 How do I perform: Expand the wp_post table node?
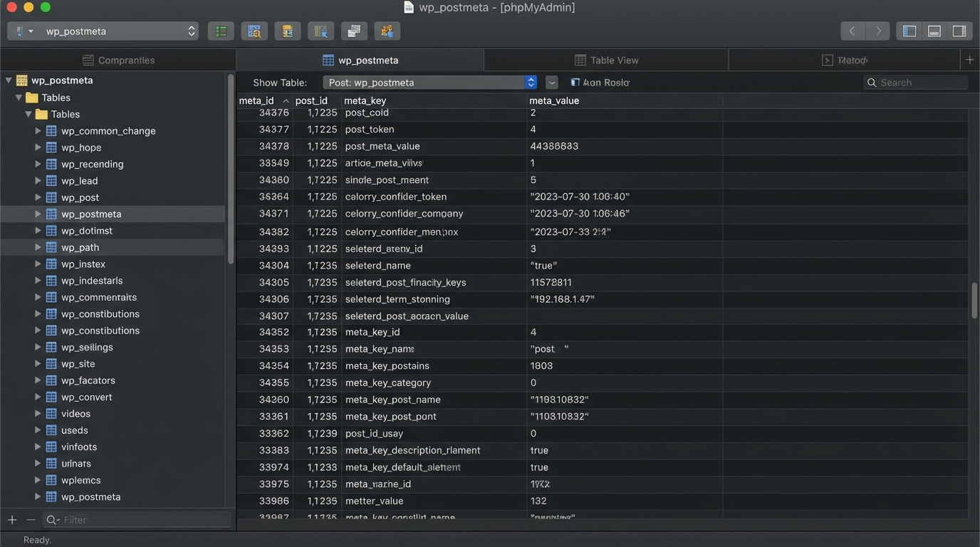(x=38, y=197)
